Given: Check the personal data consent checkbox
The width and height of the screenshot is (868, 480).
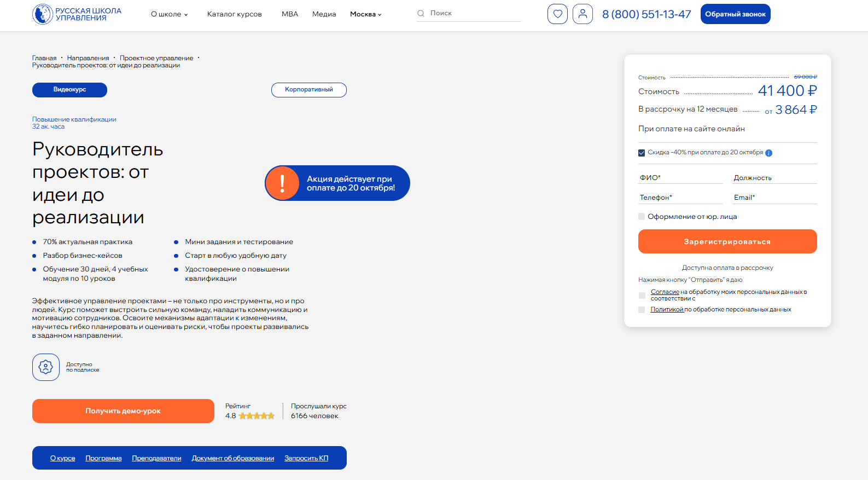Looking at the screenshot, I should pos(642,296).
